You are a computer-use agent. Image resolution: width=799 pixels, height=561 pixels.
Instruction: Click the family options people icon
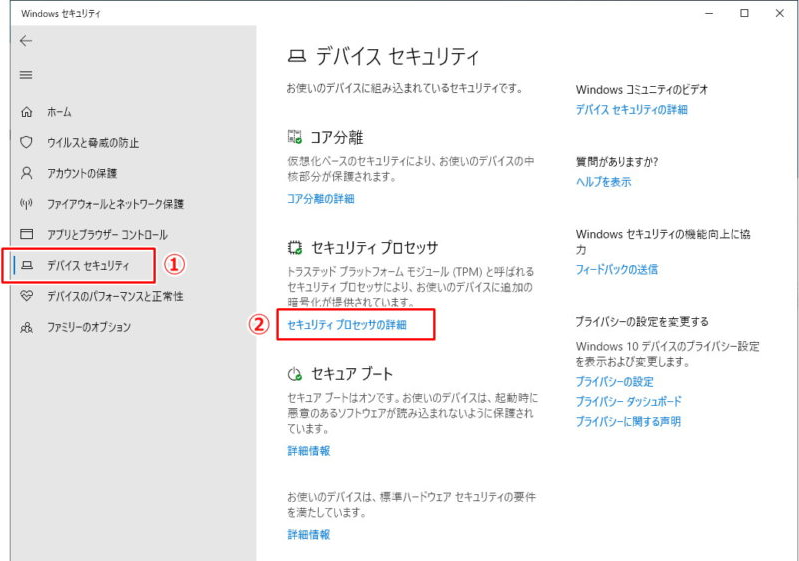(x=26, y=327)
